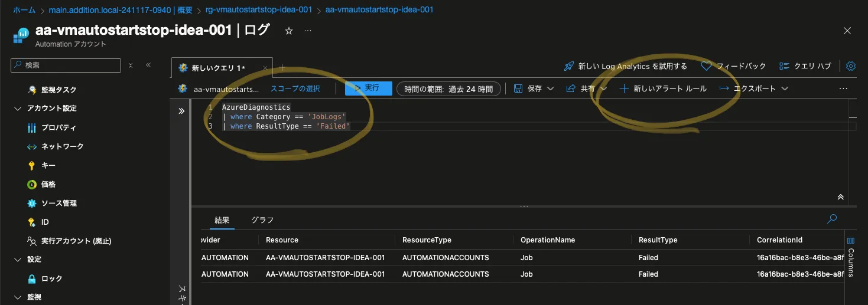Open 監視タスク menu item
The image size is (868, 305).
tap(52, 90)
